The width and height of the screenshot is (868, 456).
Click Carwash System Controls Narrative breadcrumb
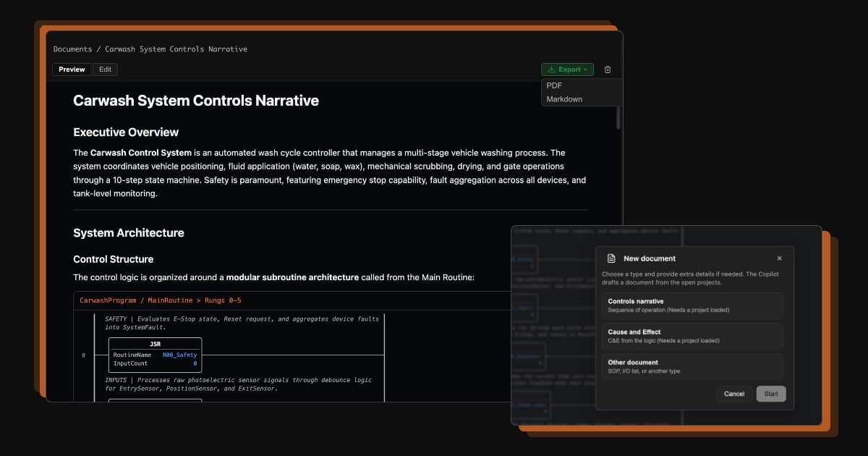(x=176, y=49)
